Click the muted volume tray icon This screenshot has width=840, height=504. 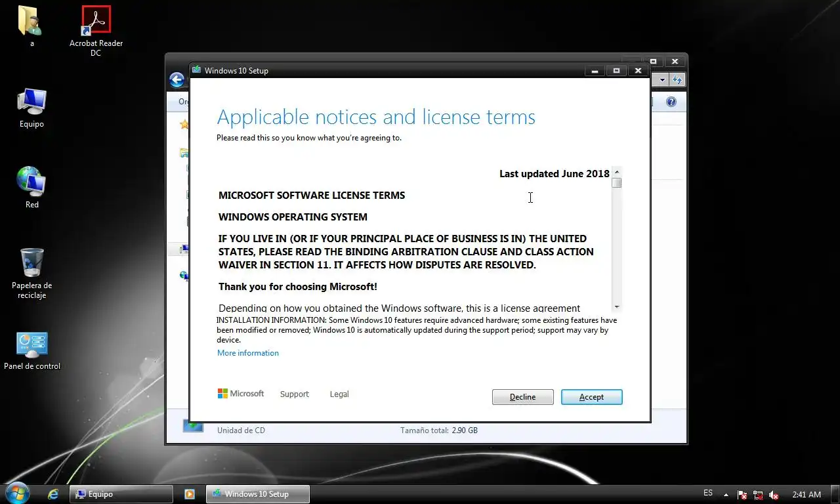[x=774, y=495]
